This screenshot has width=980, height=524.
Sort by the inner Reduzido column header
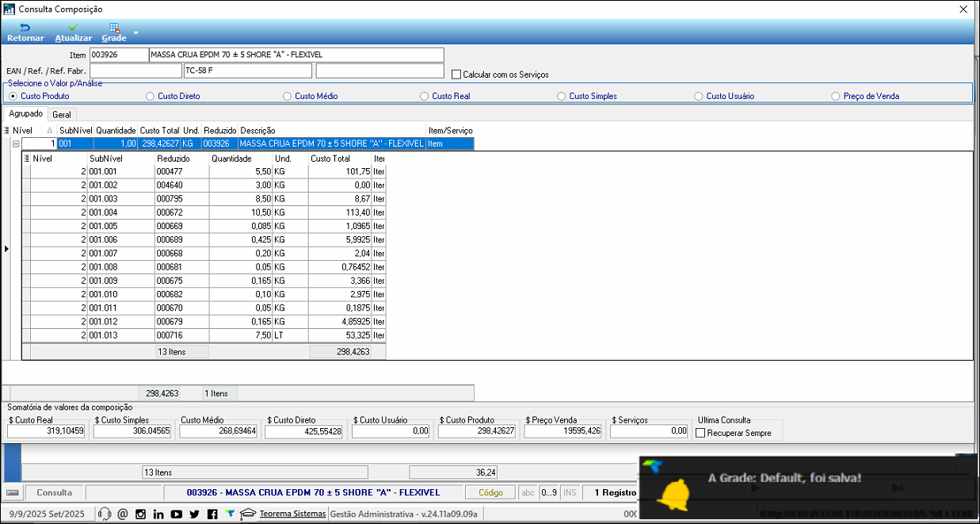(181, 159)
